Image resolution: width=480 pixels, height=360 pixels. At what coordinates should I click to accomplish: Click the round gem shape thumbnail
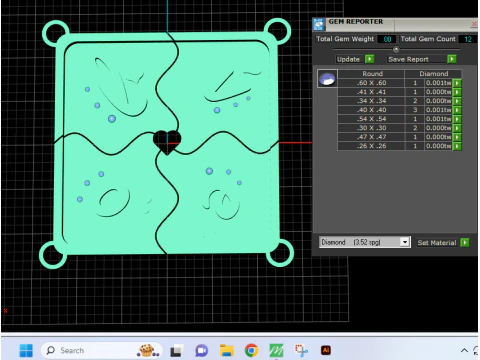[327, 79]
